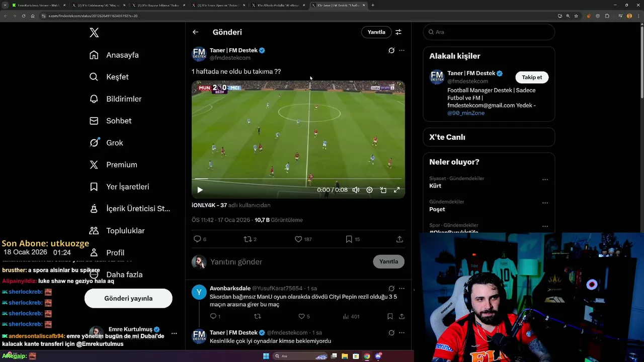Click the Ara search box
Viewport: 644px width, 362px height.
[489, 32]
